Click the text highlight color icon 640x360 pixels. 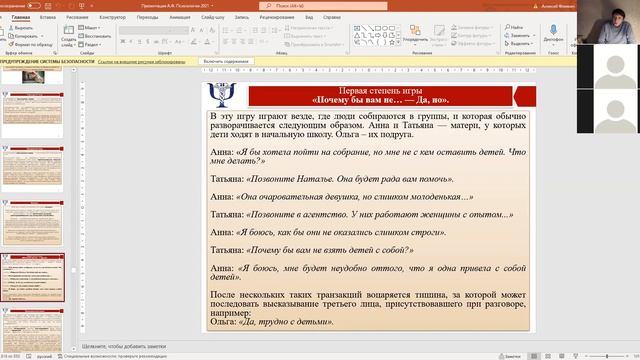[x=194, y=42]
